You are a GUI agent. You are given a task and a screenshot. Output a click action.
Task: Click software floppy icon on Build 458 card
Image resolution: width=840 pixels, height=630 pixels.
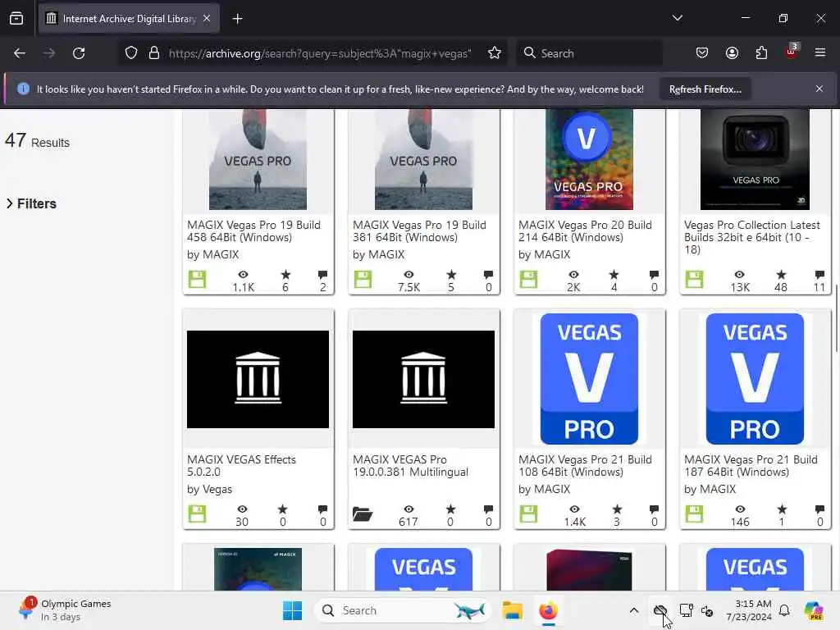pyautogui.click(x=197, y=279)
